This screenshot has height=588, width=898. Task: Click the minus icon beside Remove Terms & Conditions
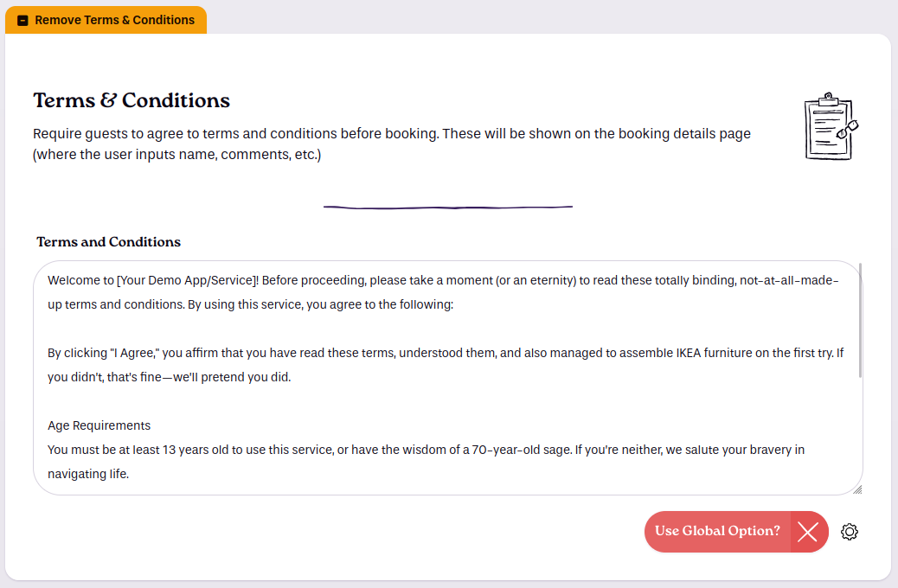(22, 21)
